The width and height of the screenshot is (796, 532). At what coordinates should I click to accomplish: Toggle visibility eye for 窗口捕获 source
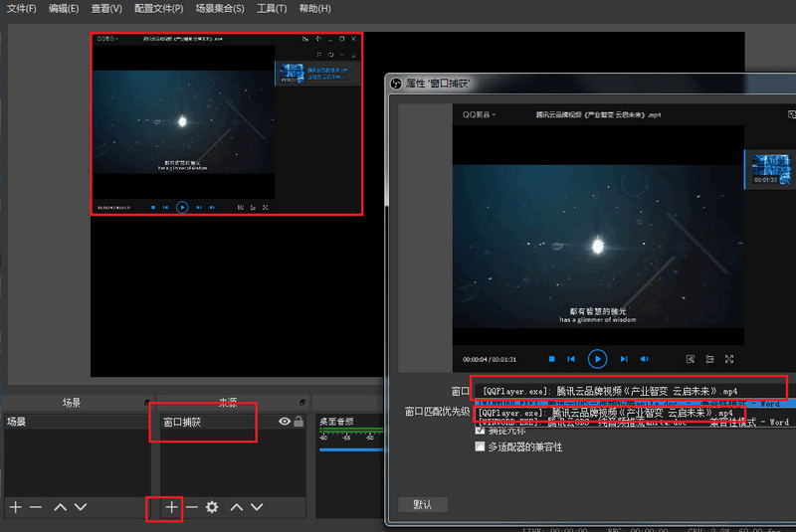(x=285, y=423)
